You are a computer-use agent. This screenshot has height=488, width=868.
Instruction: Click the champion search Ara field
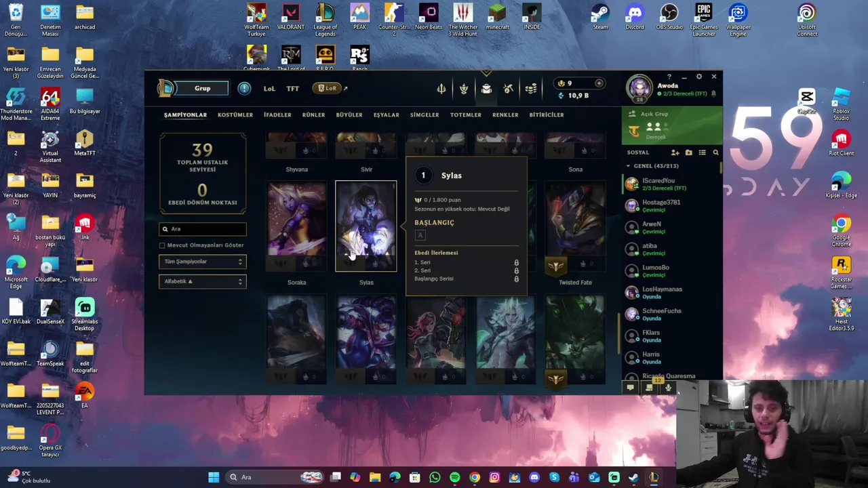203,229
